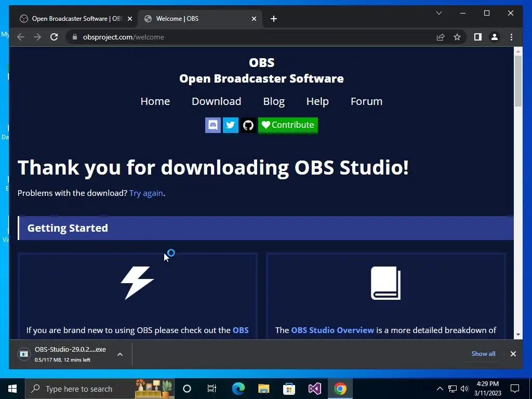Open the Forum page
532x399 pixels.
(366, 101)
